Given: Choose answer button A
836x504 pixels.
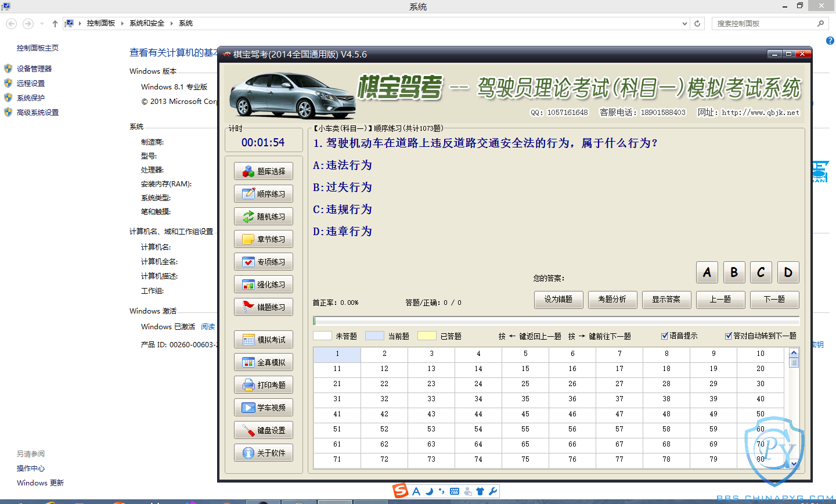Looking at the screenshot, I should point(707,272).
